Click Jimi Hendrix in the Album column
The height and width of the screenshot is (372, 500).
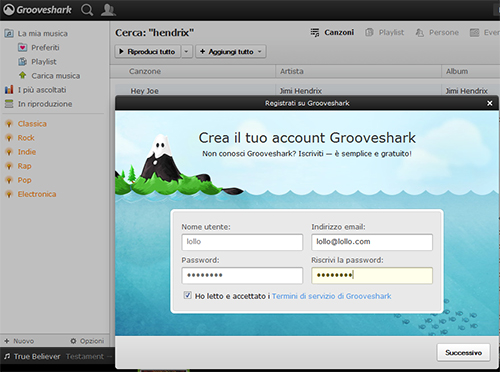click(466, 91)
